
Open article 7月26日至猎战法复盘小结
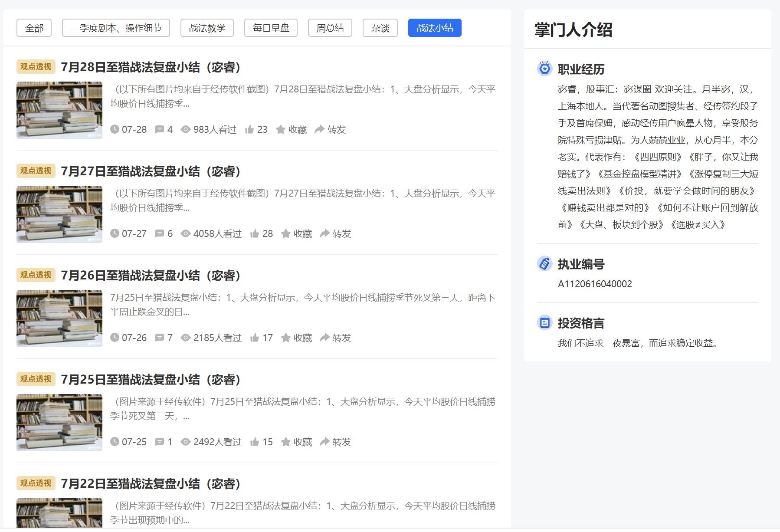[x=151, y=276]
